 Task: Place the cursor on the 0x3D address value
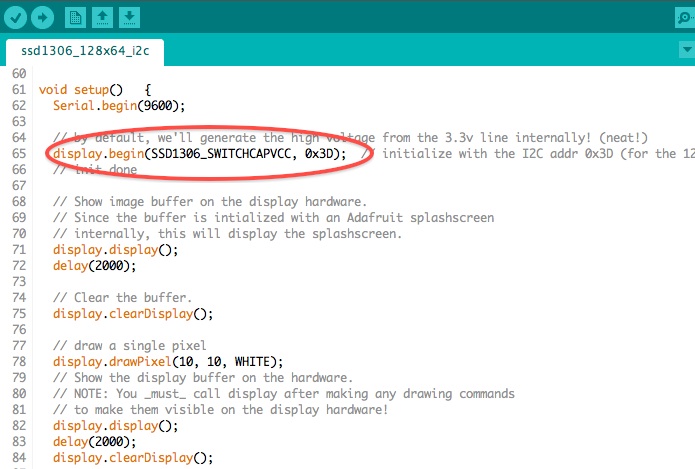[x=319, y=154]
